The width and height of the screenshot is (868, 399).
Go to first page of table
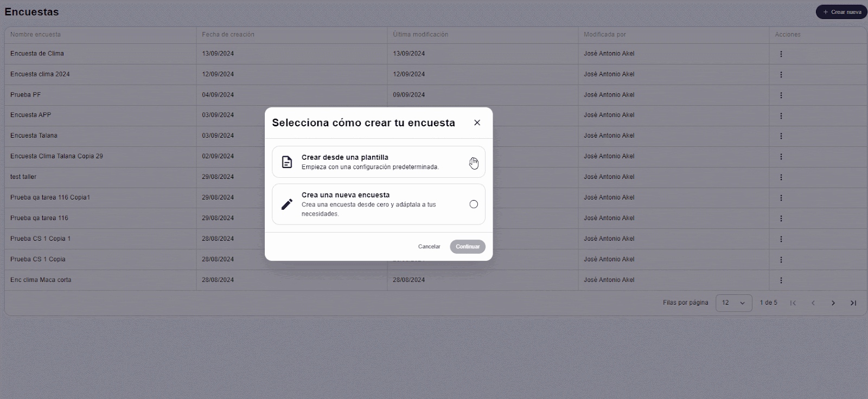pos(793,303)
